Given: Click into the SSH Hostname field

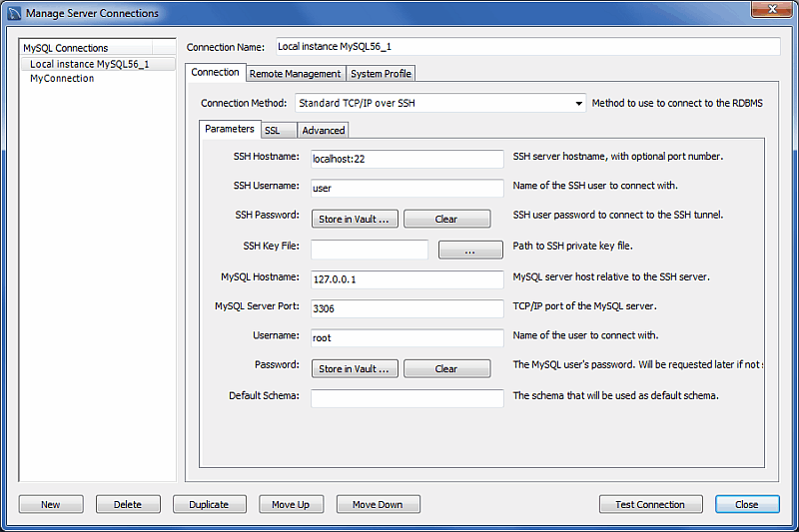Looking at the screenshot, I should 407,159.
